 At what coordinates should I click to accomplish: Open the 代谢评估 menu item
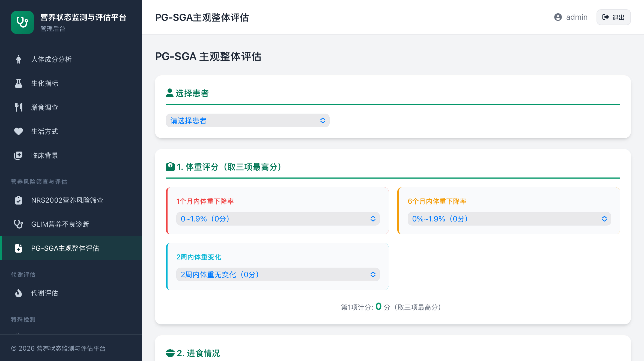click(x=71, y=293)
